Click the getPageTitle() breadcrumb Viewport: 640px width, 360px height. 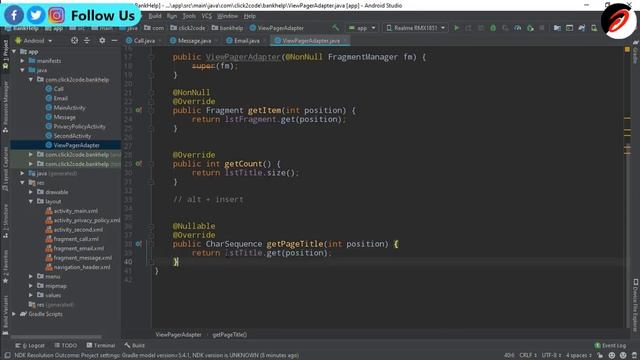coord(229,335)
